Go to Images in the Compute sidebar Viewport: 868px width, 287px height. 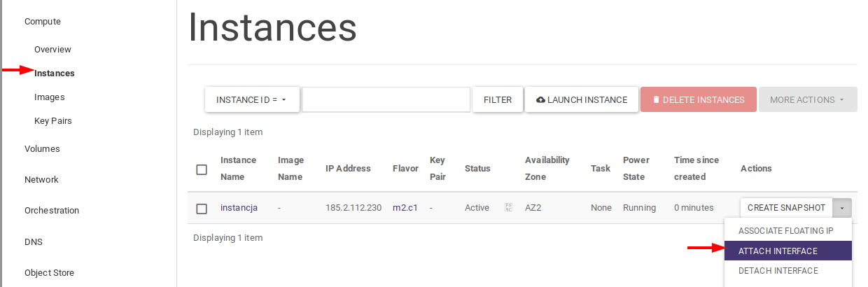click(x=49, y=97)
